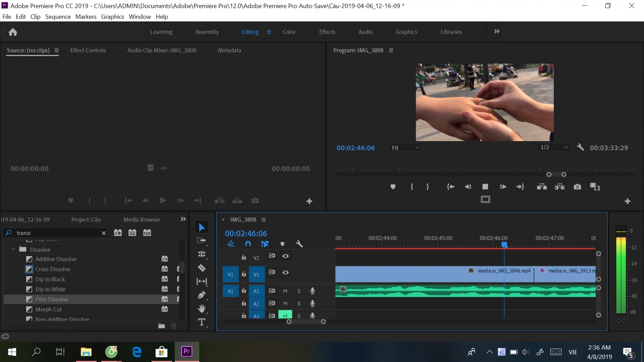Open the Effect Controls tab

click(88, 50)
